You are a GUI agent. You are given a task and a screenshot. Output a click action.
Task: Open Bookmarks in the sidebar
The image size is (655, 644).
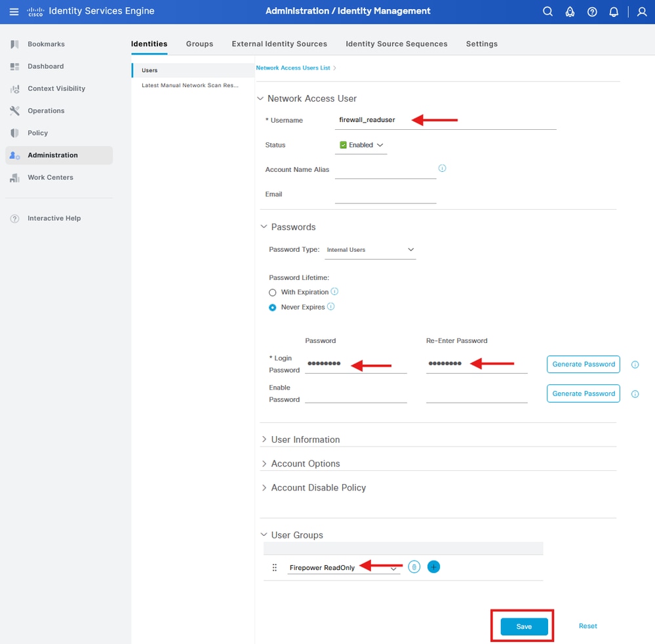[59, 45]
